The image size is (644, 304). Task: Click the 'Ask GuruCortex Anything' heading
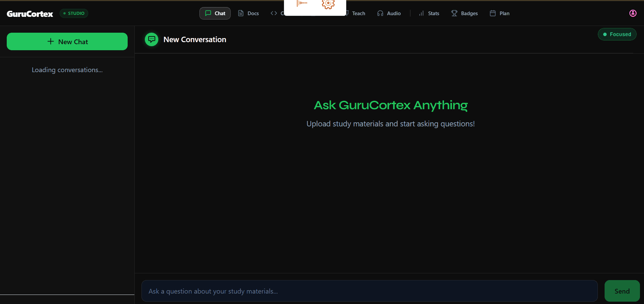[x=391, y=105]
